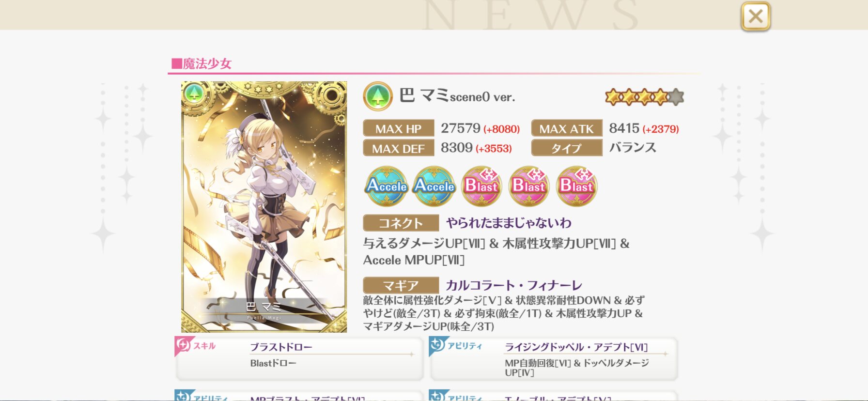Screen dimensions: 868x401
Task: Tap the five-star rarity indicator
Action: click(644, 97)
